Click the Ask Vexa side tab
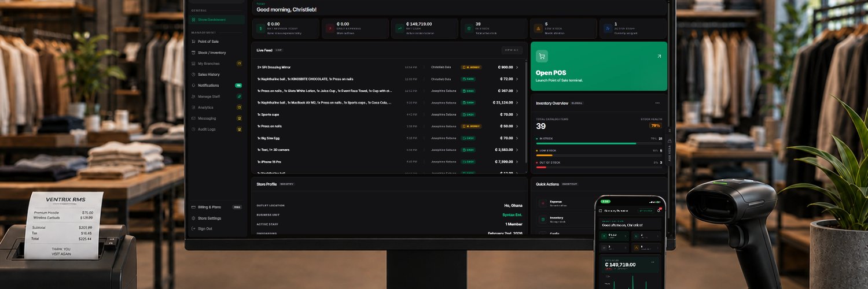 click(x=670, y=146)
